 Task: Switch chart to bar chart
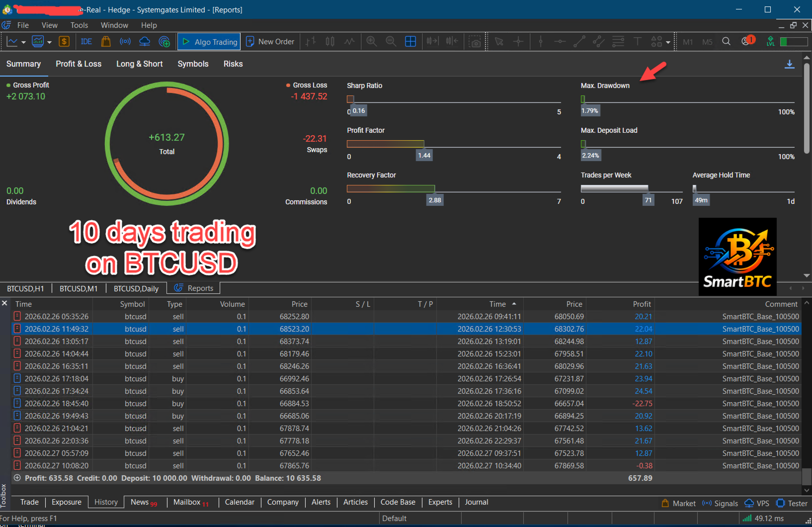[311, 42]
